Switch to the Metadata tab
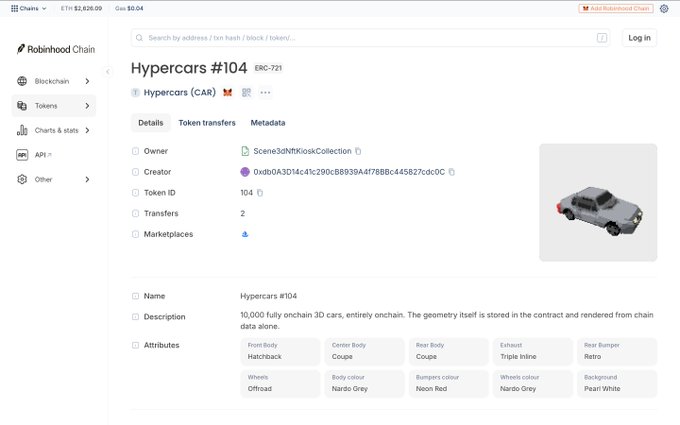 click(x=268, y=123)
